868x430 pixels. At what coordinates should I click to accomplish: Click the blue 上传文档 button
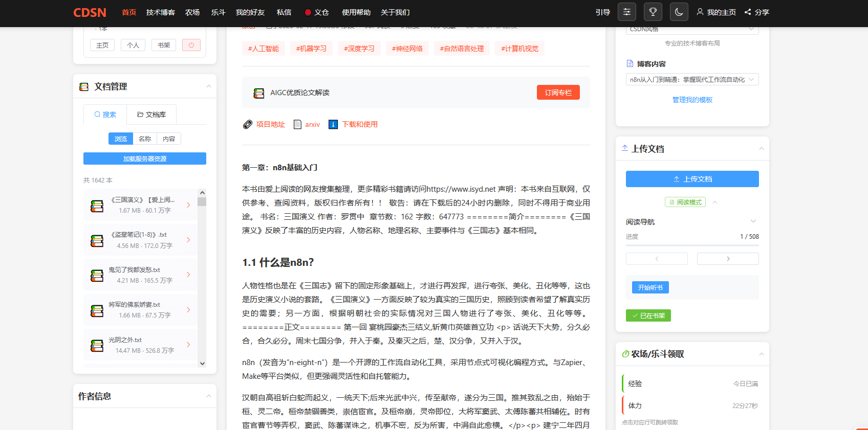tap(692, 179)
